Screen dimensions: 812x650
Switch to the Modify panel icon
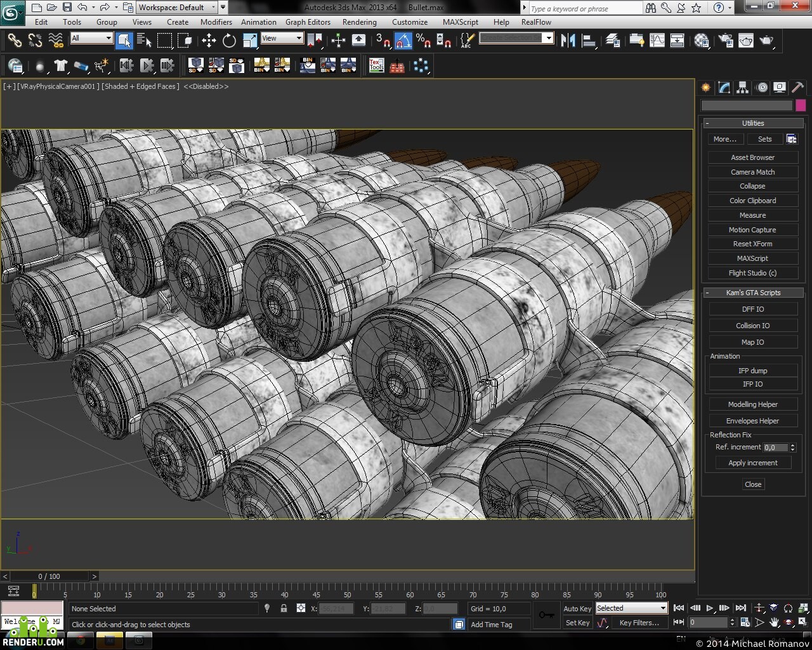[x=724, y=88]
